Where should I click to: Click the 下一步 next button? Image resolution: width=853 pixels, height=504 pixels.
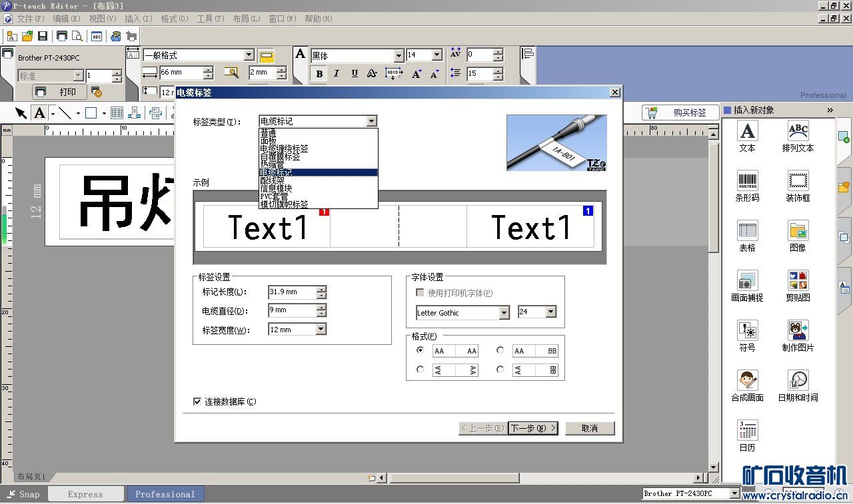(x=532, y=428)
